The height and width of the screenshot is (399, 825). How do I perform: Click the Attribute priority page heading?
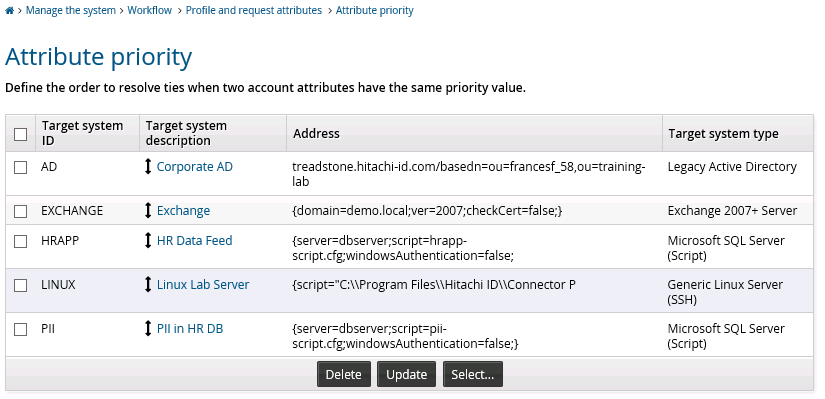(99, 56)
